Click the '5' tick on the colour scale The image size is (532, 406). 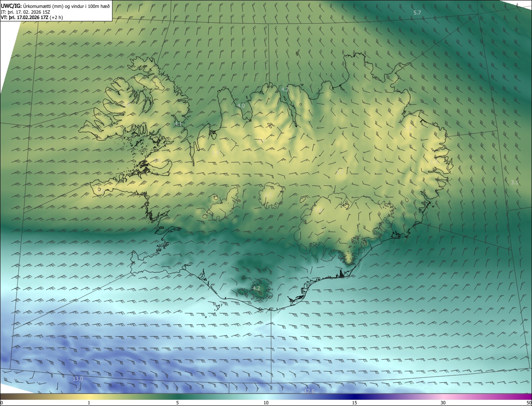tap(177, 403)
